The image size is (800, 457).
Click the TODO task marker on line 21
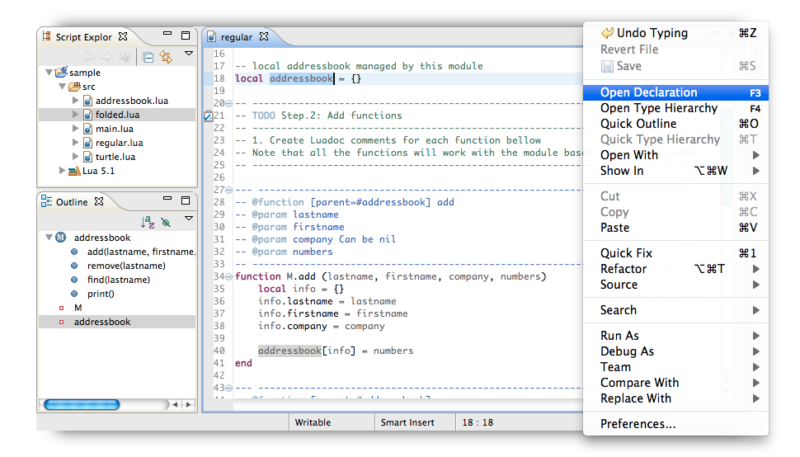tap(208, 116)
